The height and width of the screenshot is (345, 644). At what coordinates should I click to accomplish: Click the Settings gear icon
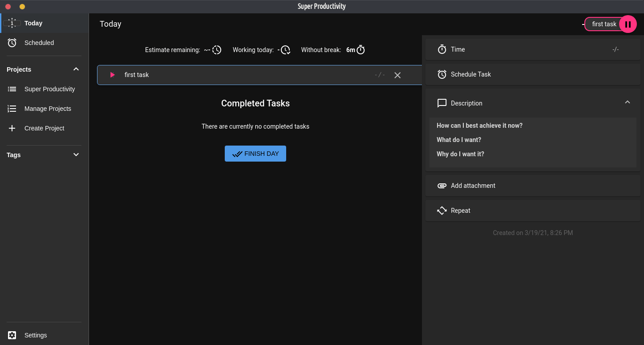tap(12, 335)
